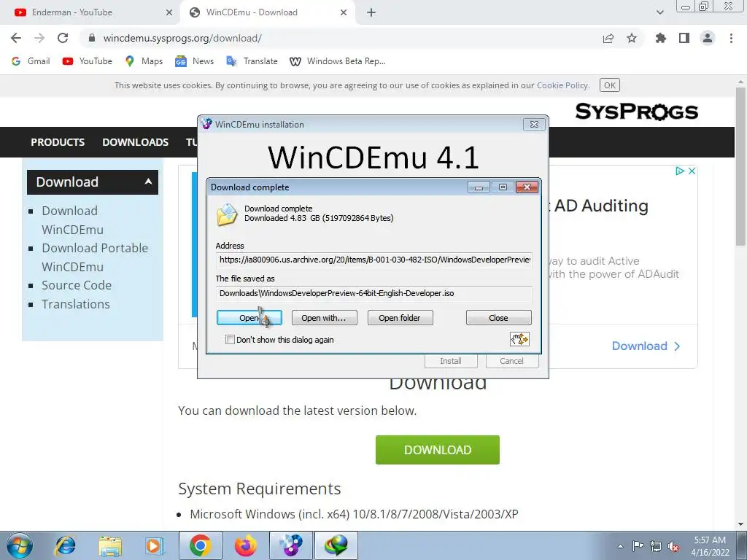
Task: Minimize the Download complete dialog
Action: [x=479, y=187]
